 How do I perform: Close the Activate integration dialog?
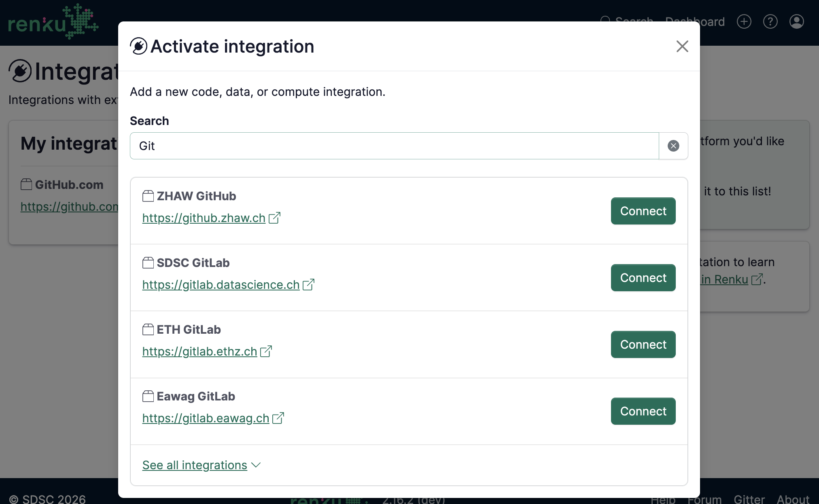[682, 47]
